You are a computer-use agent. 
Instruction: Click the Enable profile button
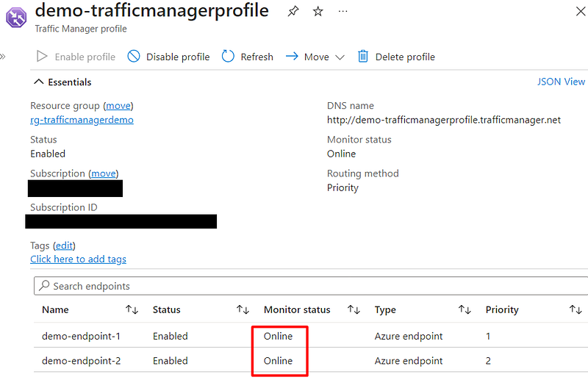[x=76, y=57]
